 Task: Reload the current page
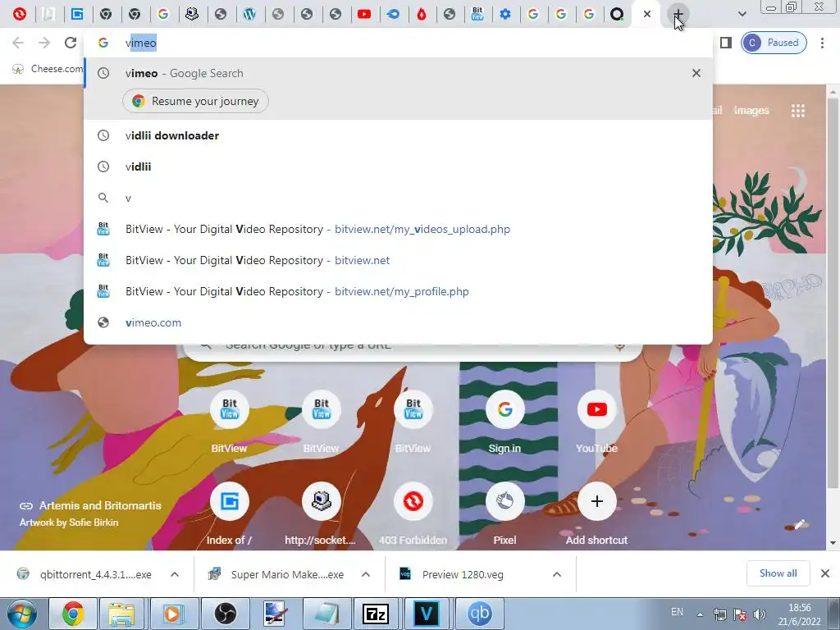[71, 43]
